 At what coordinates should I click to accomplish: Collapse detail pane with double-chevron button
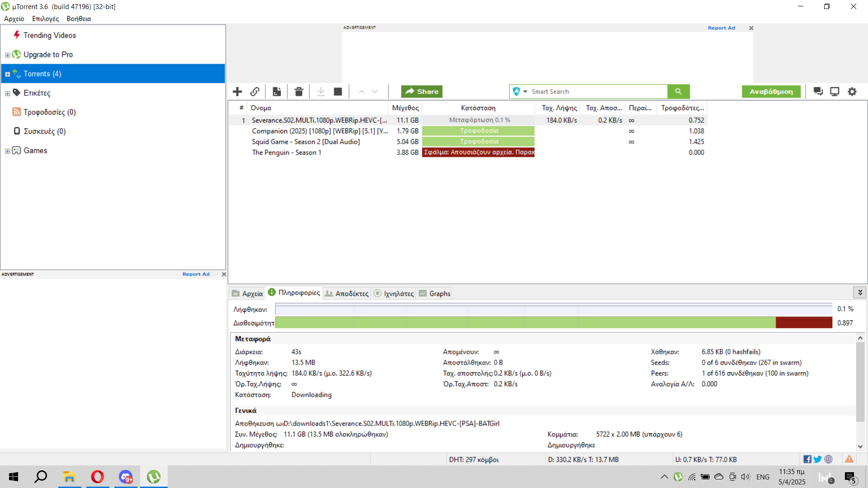tap(860, 293)
